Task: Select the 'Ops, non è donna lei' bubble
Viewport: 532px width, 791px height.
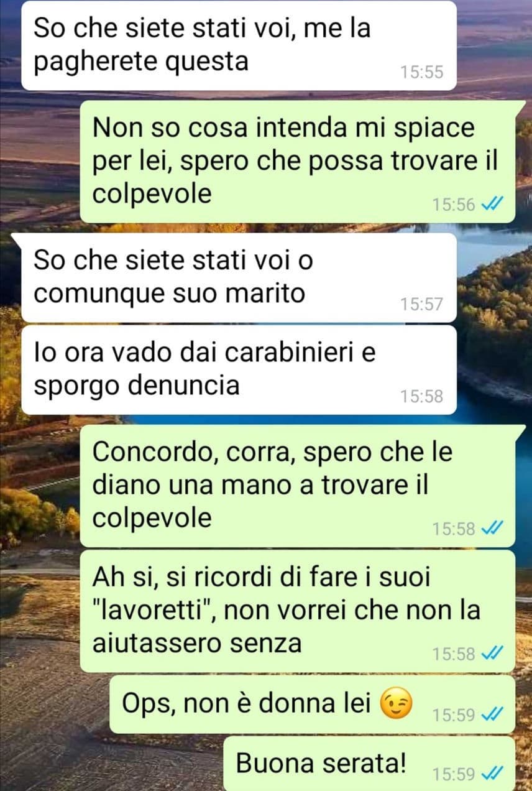Action: (x=313, y=705)
